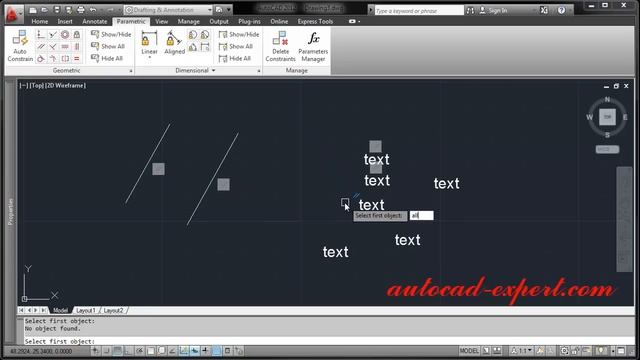Click the keyword search input field
The width and height of the screenshot is (640, 360).
419,11
